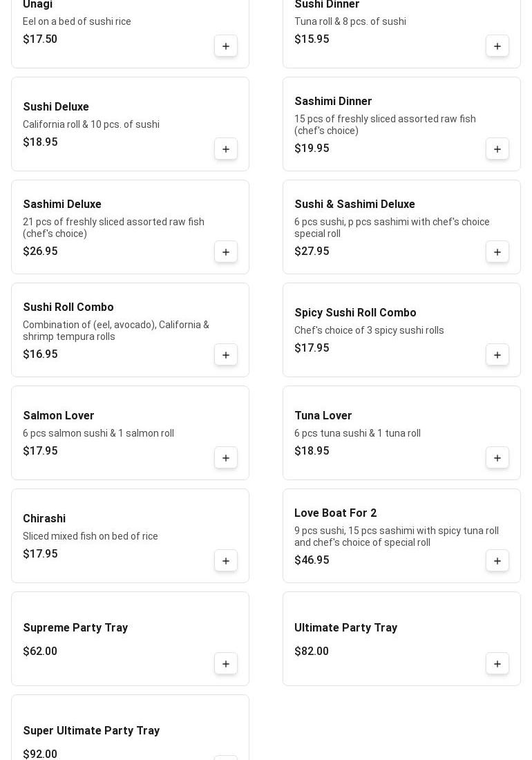Add Chirashi using the plus button
Viewport: 532px width, 760px height.
click(x=226, y=561)
